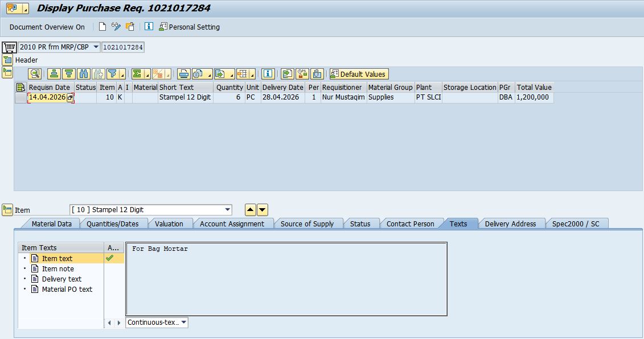644x339 pixels.
Task: Select 'Item note' in Item Texts list
Action: tap(58, 269)
